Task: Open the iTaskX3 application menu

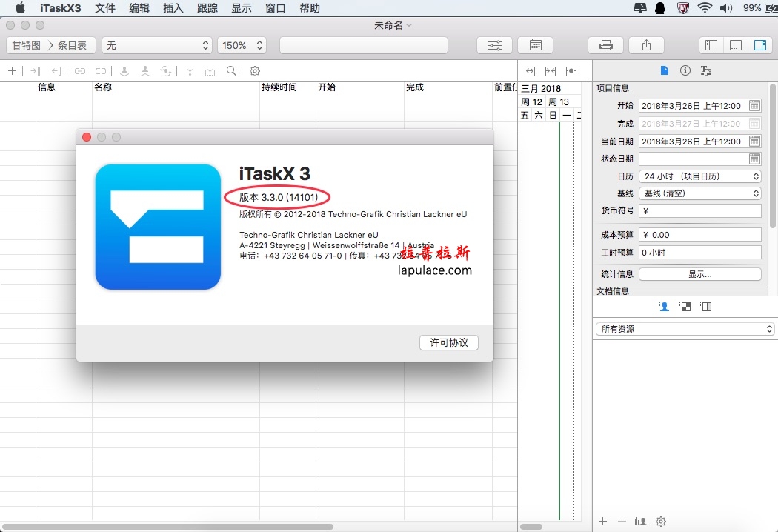Action: 61,8
